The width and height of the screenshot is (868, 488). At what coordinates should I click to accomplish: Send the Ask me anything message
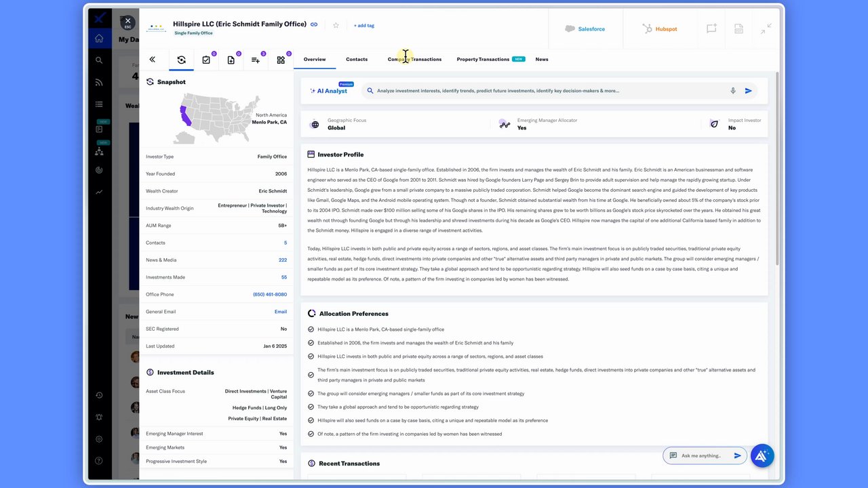coord(738,455)
